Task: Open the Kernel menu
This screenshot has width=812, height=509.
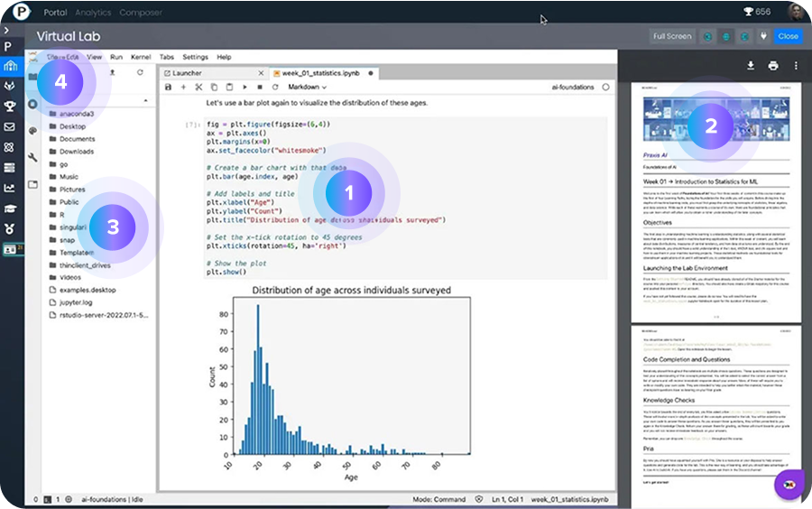Action: click(x=140, y=57)
